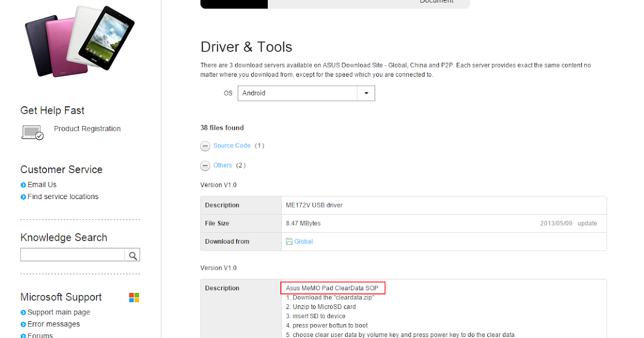Viewport: 644px width, 338px height.
Task: Click the '8.47 MBytes' file size value
Action: 303,224
